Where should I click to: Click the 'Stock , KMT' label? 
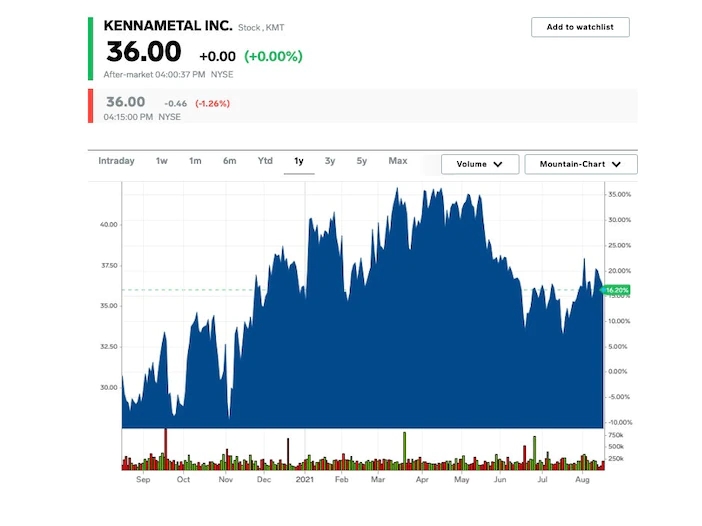261,28
